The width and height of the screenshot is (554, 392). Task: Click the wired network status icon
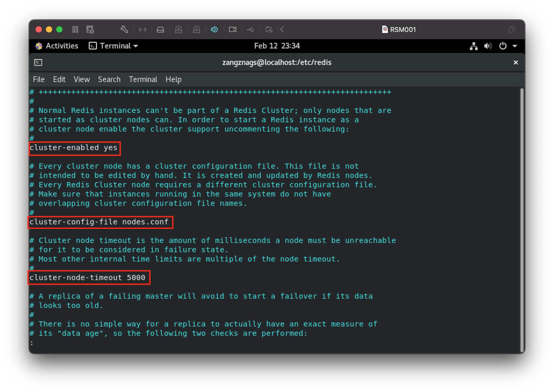pyautogui.click(x=474, y=46)
